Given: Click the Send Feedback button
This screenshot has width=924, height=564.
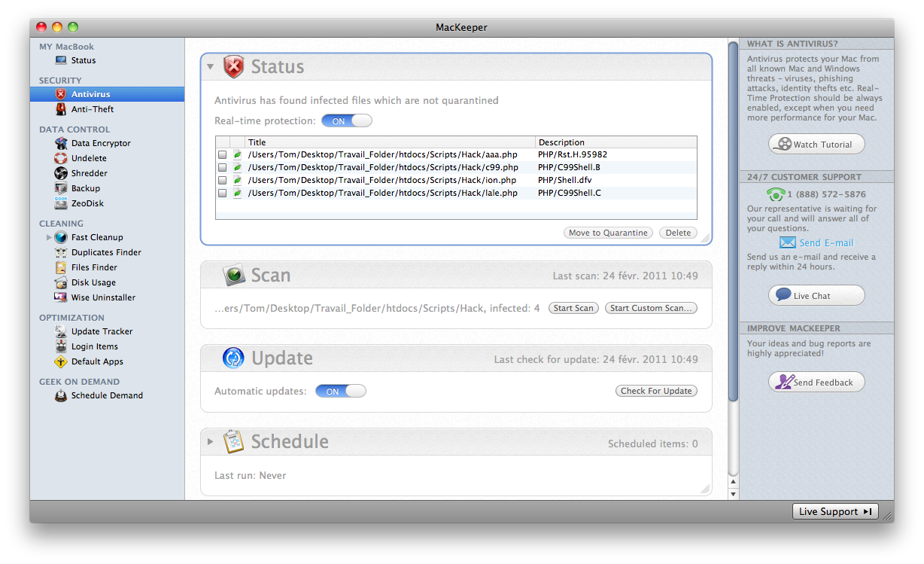Looking at the screenshot, I should click(816, 382).
